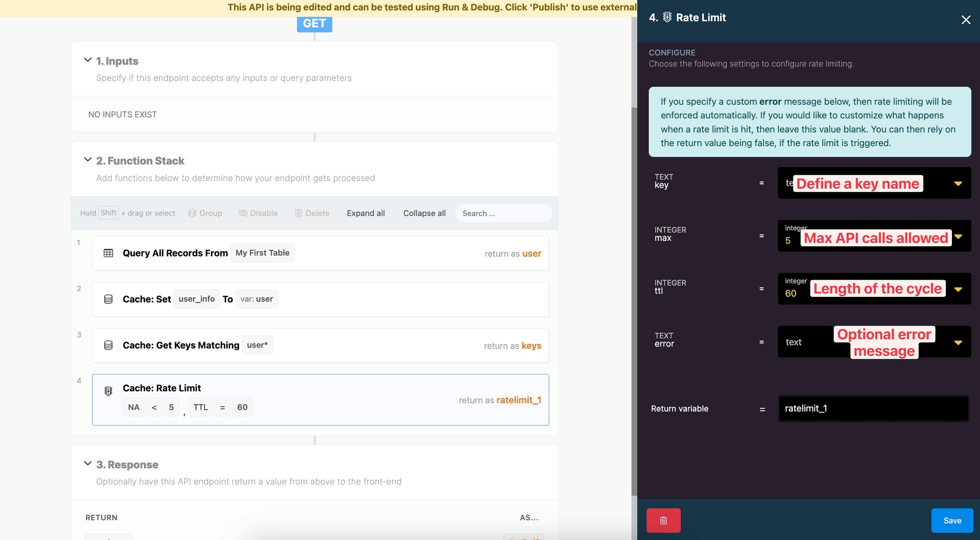Click the red trash delete button
980x540 pixels.
663,520
